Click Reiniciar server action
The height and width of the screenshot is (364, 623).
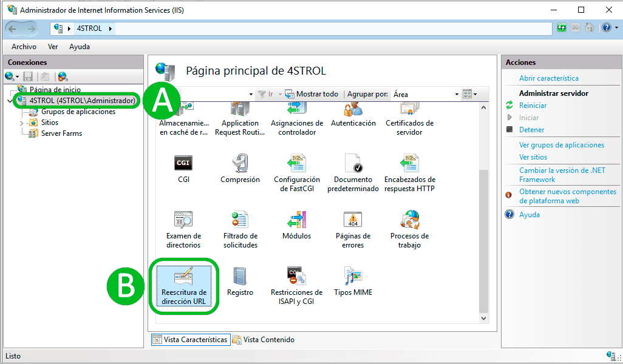pyautogui.click(x=533, y=106)
